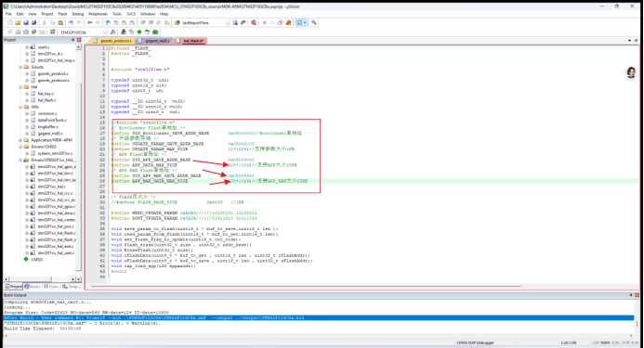Click the Translate file icon in build toolbar
Screen dimensions: 644x348
point(10,32)
